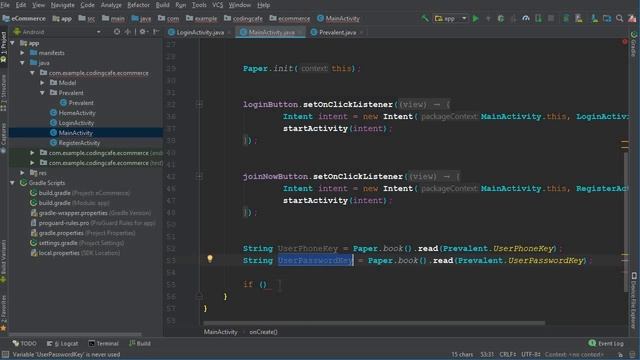Click the editor horizontal scrollbar
The height and width of the screenshot is (360, 640).
click(373, 323)
